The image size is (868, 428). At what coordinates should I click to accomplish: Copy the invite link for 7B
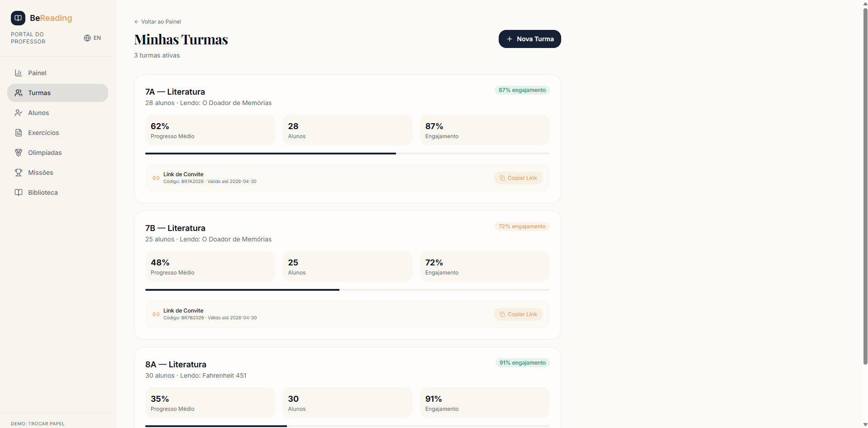518,314
